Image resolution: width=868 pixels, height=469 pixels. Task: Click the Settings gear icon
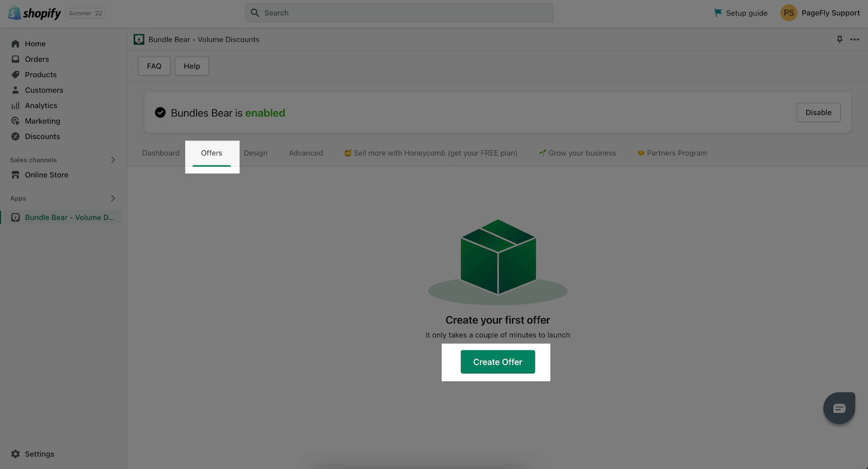tap(15, 454)
